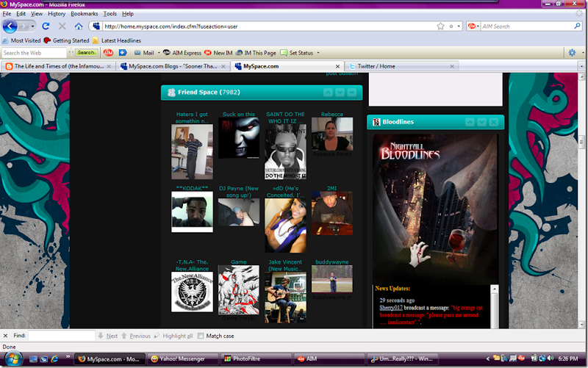Open Mail from the AIM toolbar

(144, 53)
